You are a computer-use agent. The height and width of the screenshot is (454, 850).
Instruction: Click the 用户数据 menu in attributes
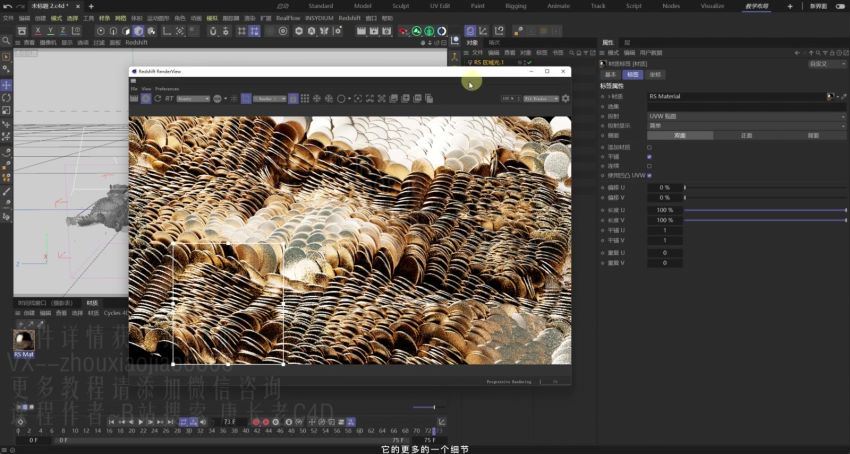(651, 53)
